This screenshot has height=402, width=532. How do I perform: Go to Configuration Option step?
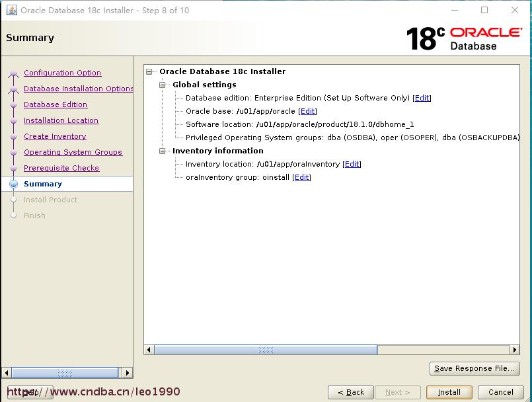pyautogui.click(x=62, y=73)
